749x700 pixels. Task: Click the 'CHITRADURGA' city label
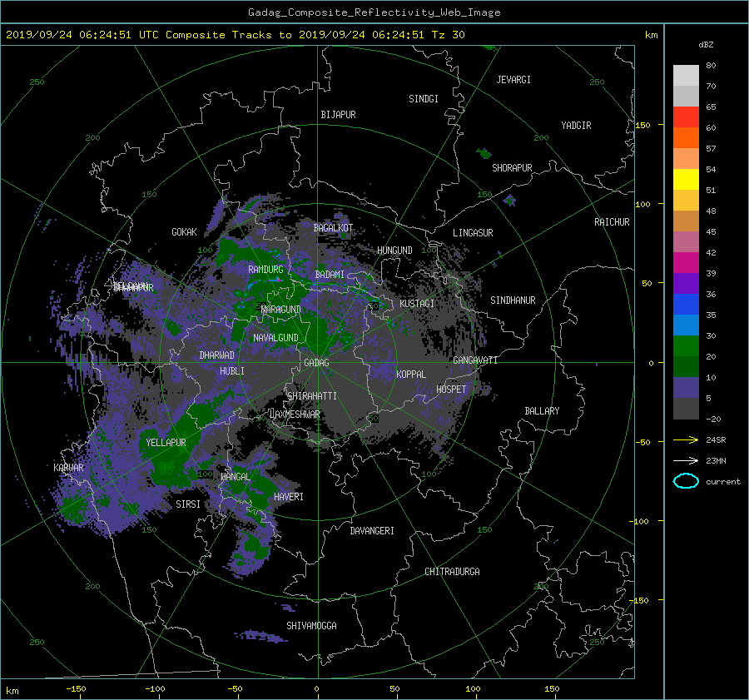point(452,572)
